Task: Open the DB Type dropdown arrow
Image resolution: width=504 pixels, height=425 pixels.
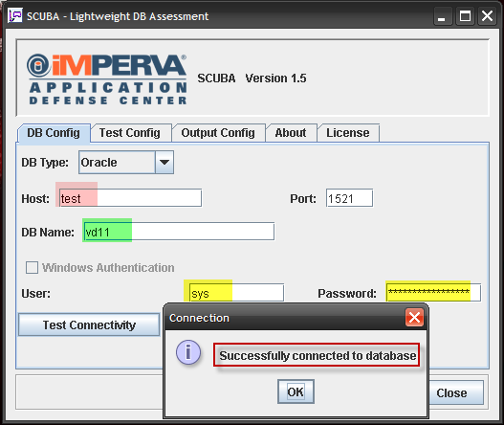Action: 164,162
